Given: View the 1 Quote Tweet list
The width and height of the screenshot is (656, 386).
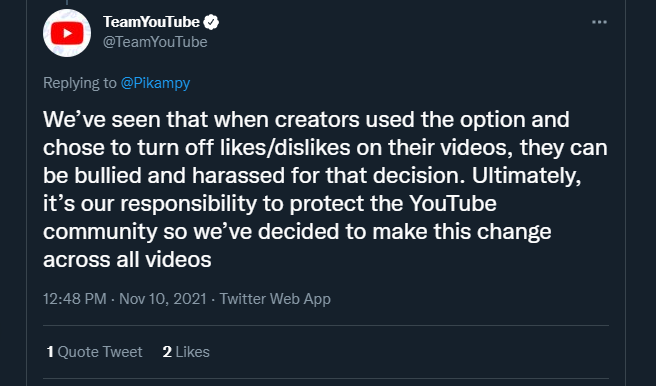Looking at the screenshot, I should pos(95,352).
